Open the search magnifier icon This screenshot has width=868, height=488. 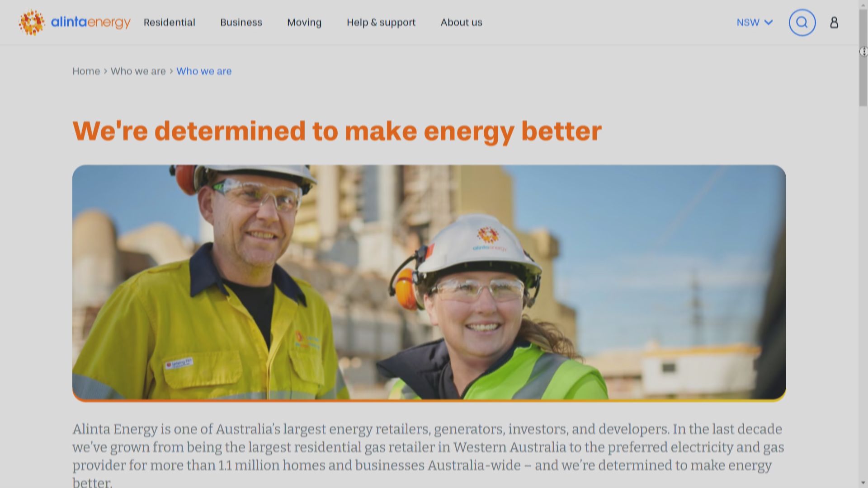[x=802, y=23]
